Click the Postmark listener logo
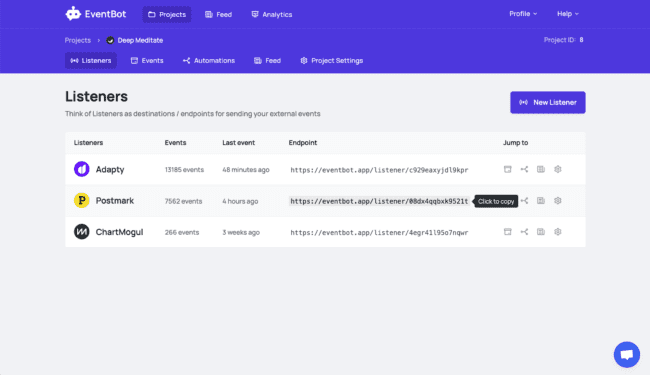Image resolution: width=650 pixels, height=375 pixels. click(82, 201)
